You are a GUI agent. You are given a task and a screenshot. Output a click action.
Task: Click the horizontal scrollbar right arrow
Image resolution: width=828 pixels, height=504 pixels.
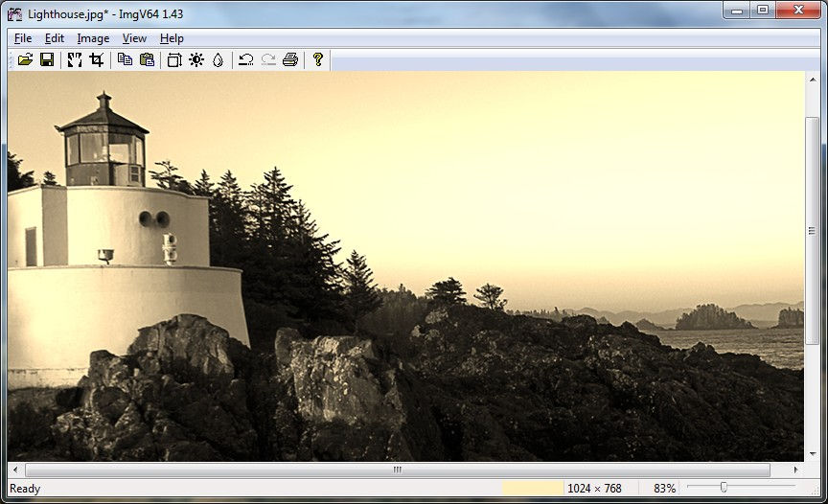(795, 470)
